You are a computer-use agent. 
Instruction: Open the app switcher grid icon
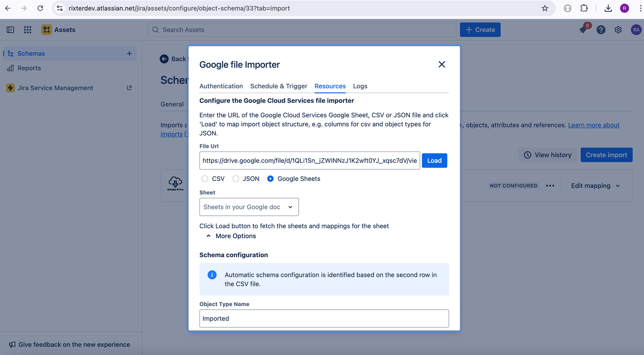tap(28, 30)
